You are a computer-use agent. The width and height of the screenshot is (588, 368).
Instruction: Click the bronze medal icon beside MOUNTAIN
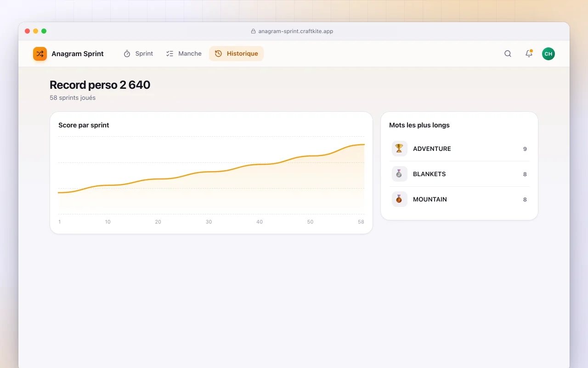coord(399,199)
